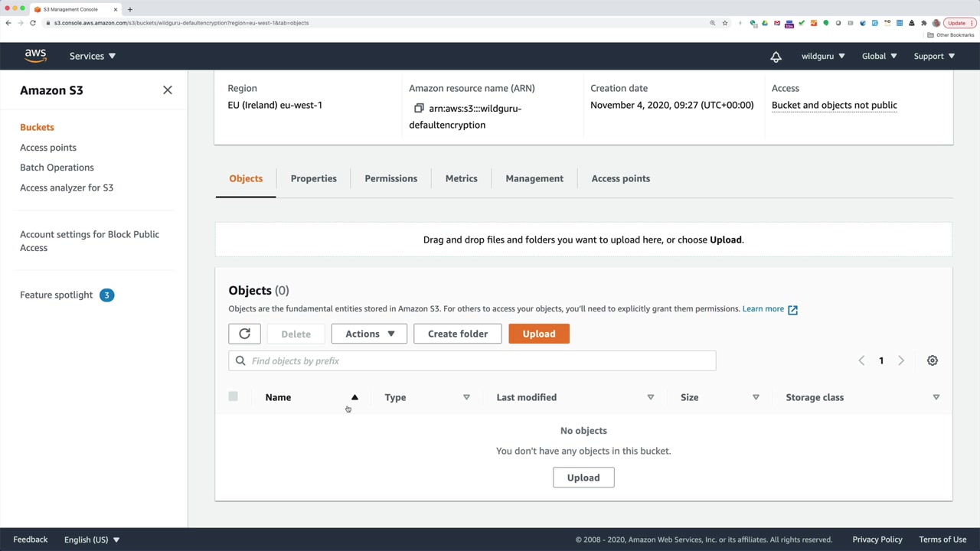Image resolution: width=980 pixels, height=551 pixels.
Task: Open the orange chart extension icon
Action: [814, 23]
